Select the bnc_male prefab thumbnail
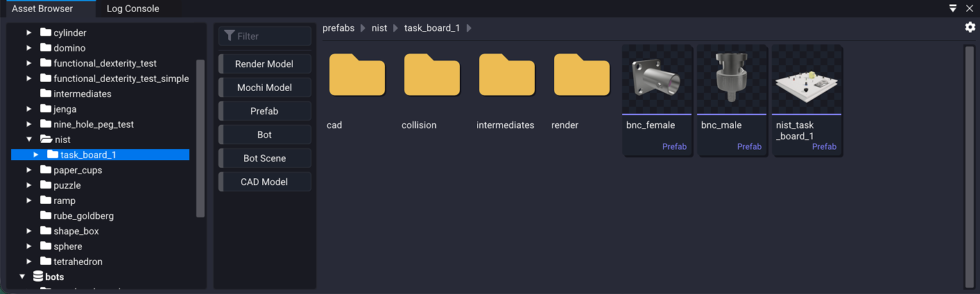980x294 pixels. [732, 79]
